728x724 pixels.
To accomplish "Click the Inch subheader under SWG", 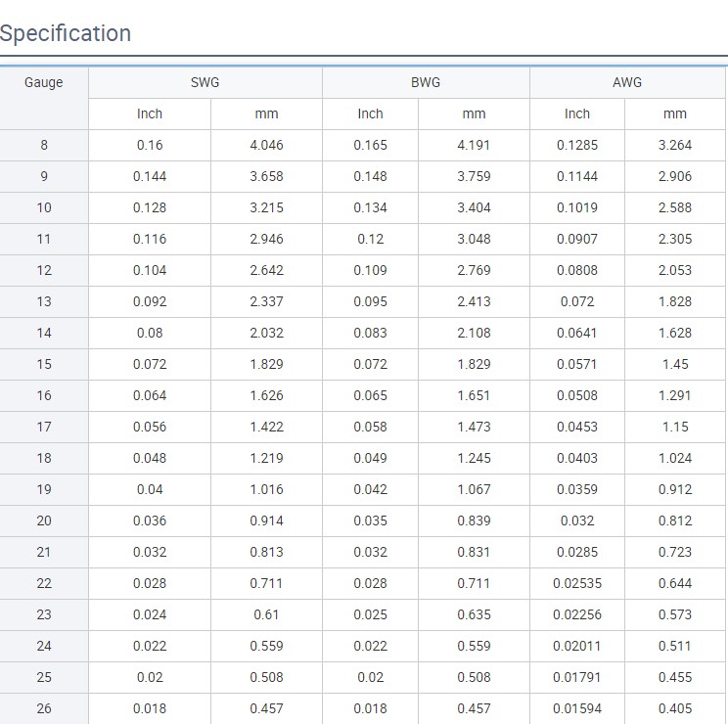I will [150, 113].
